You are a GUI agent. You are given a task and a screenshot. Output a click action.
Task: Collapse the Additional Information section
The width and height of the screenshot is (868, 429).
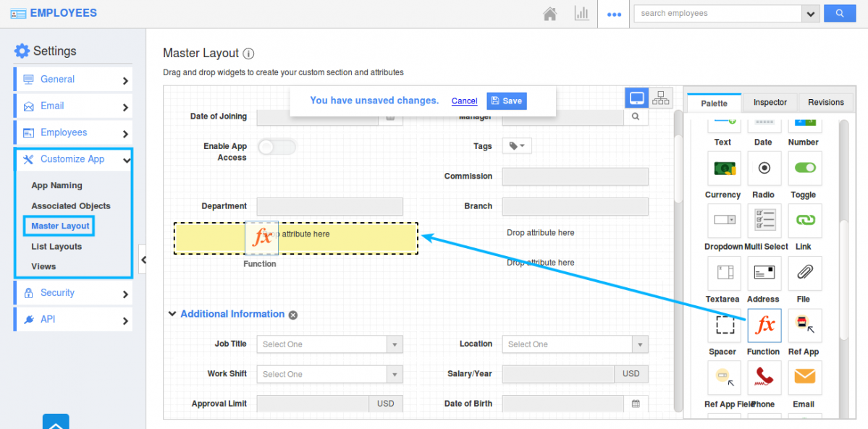172,314
